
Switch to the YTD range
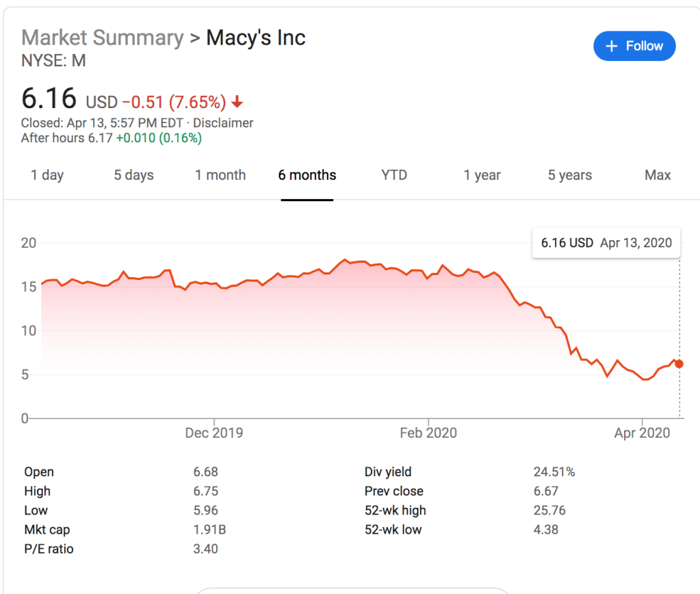coord(394,175)
